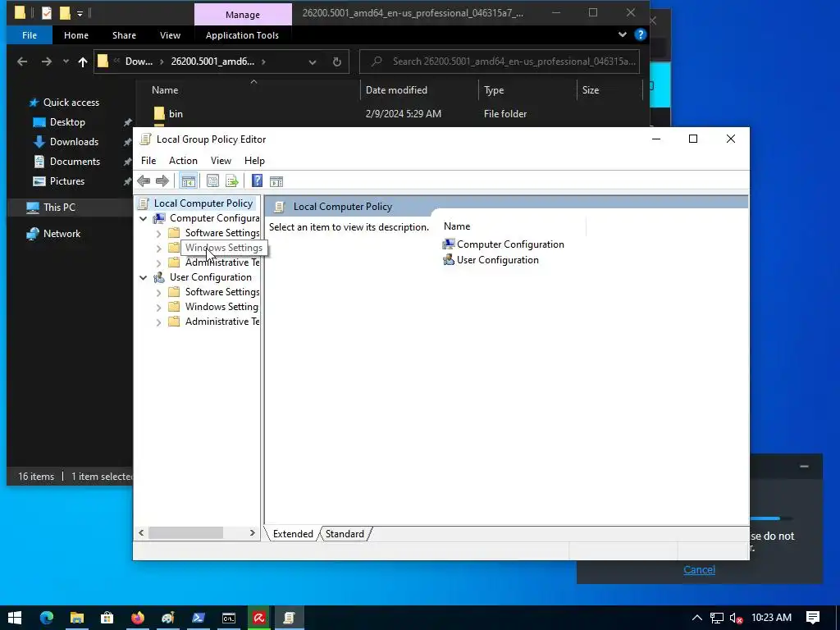
Task: Click the muted volume tray icon
Action: pyautogui.click(x=737, y=618)
